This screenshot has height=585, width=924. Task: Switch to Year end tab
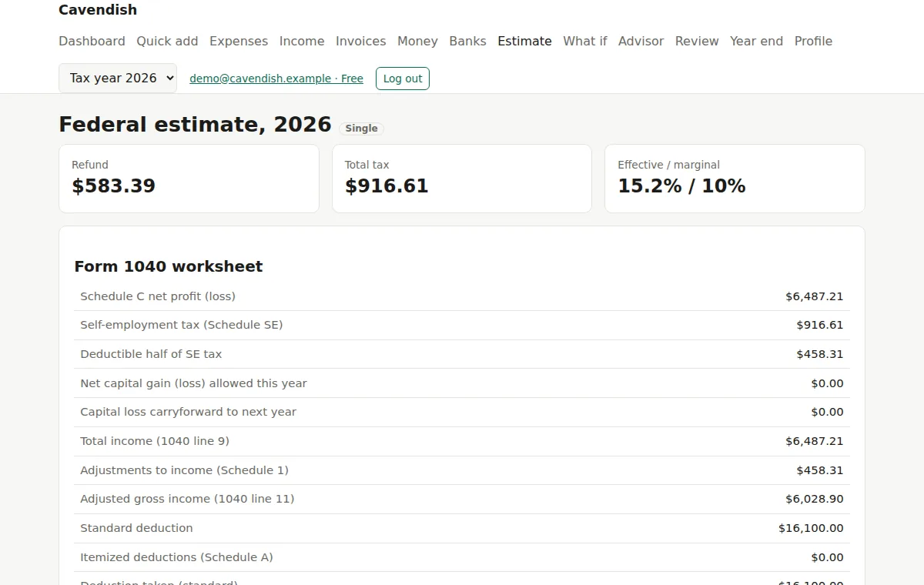pyautogui.click(x=756, y=41)
